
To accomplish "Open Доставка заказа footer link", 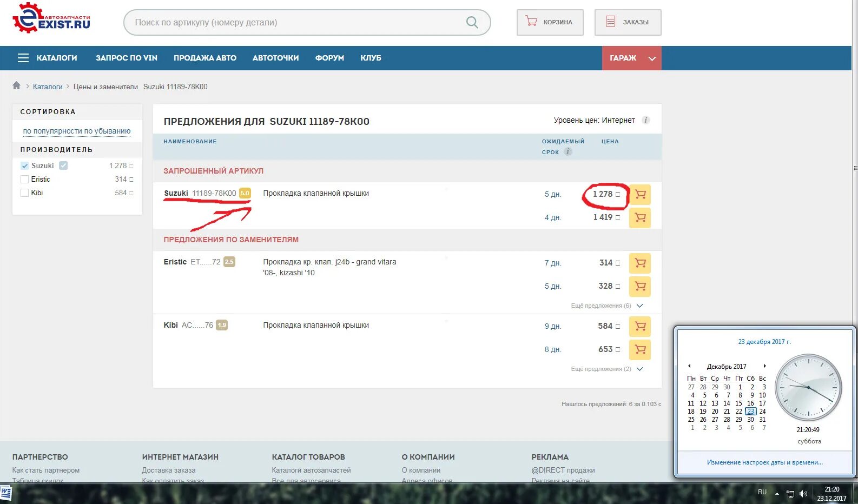I will (169, 470).
